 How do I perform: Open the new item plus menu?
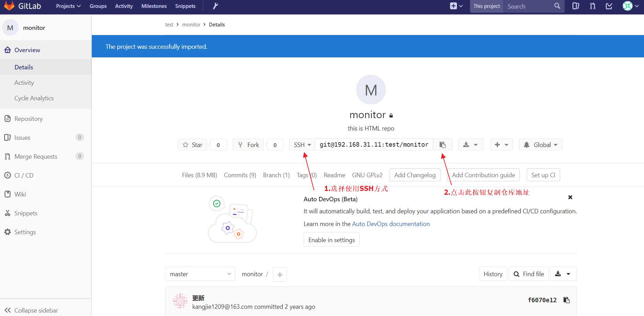tap(456, 6)
